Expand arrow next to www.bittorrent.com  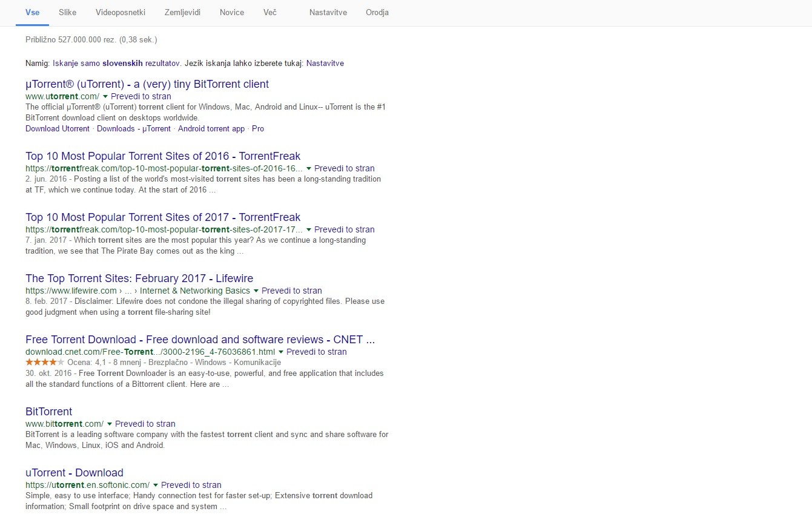(x=110, y=424)
